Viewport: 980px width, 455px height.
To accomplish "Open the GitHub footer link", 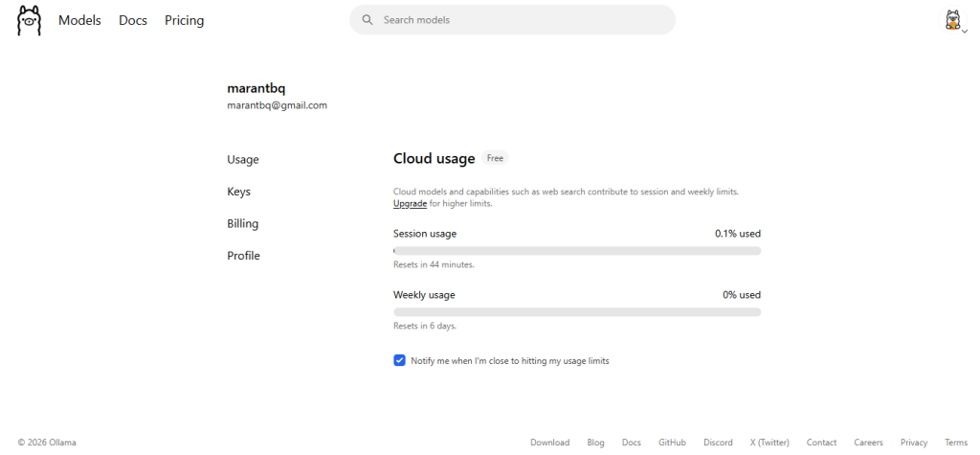I will click(672, 443).
